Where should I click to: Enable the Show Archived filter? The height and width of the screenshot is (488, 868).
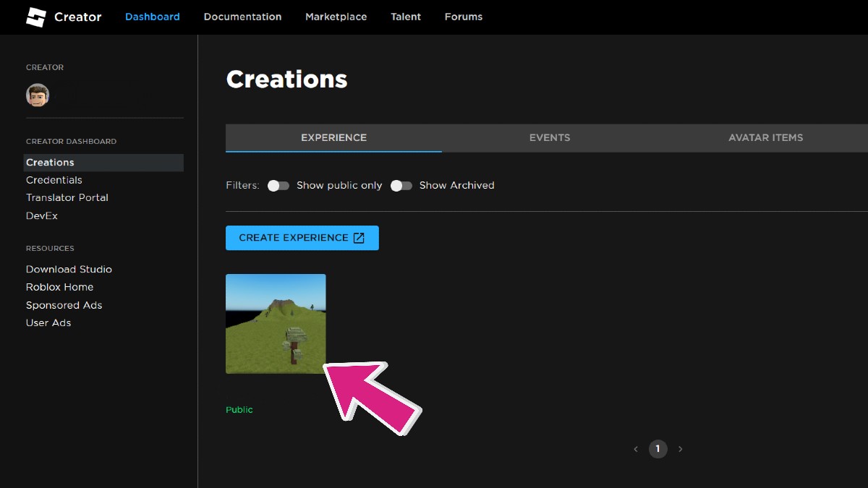pyautogui.click(x=401, y=186)
